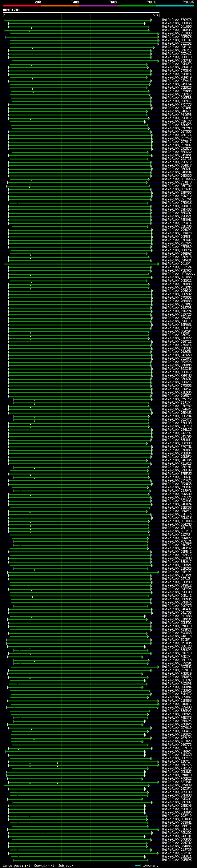The image size is (197, 868).
Task: Click hit label UniRef100_Q8H616
Action: click(x=177, y=382)
